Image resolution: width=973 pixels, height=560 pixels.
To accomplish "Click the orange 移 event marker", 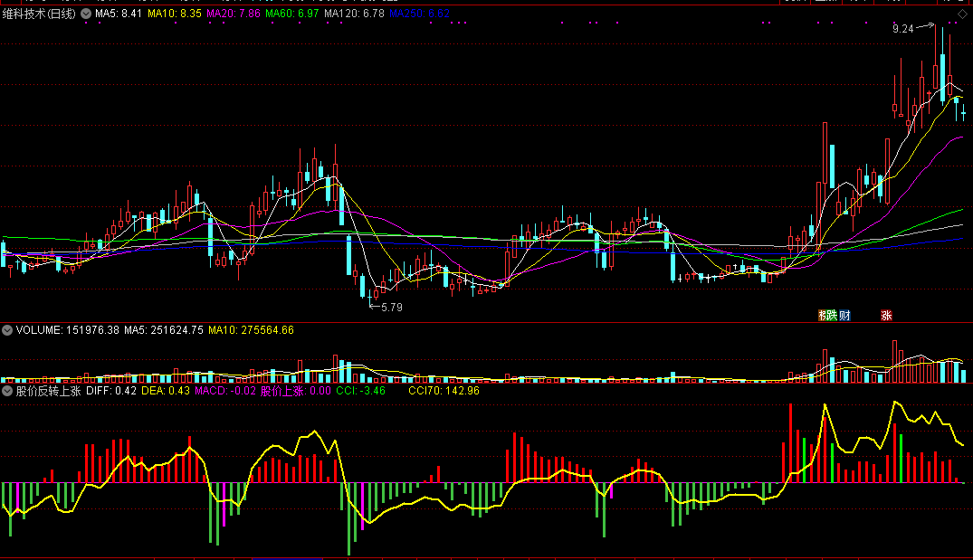I will click(x=822, y=316).
